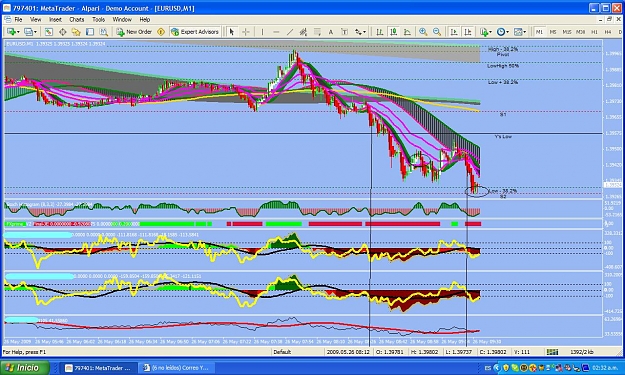Viewport: 625px width, 375px height.
Task: Switch timeframe to M15
Action: coord(566,32)
